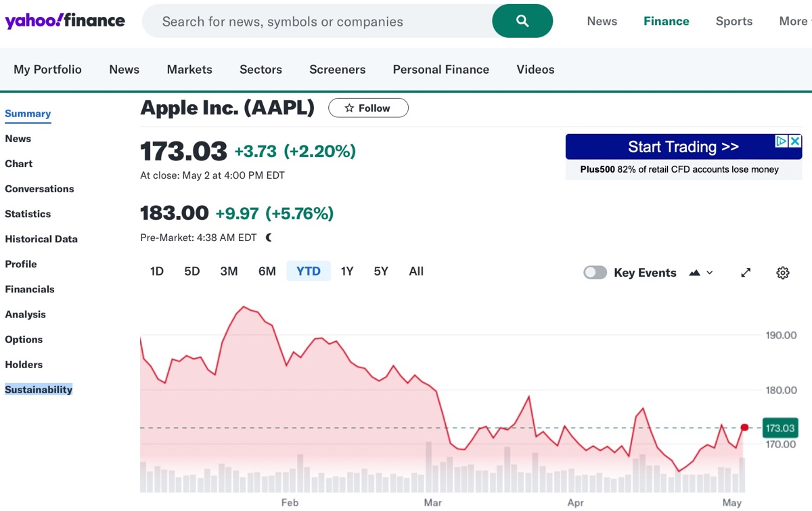Focus the symbol search field

tap(318, 22)
